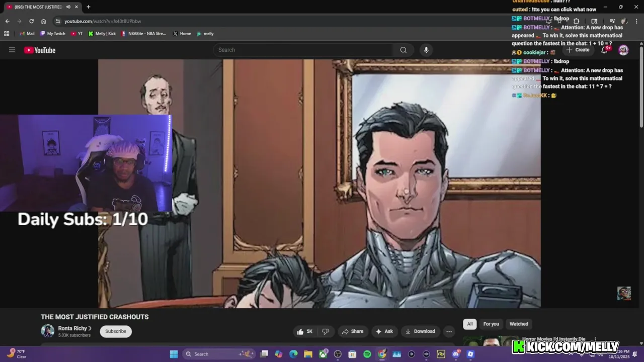Open Spotify from the taskbar

pos(367,354)
